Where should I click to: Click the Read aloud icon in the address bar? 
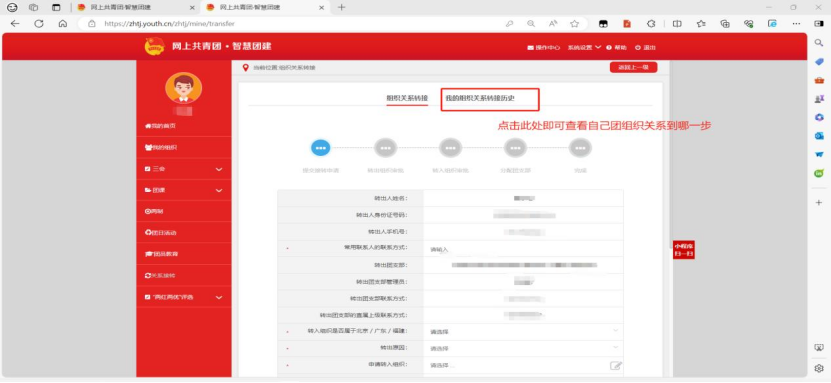coord(553,23)
